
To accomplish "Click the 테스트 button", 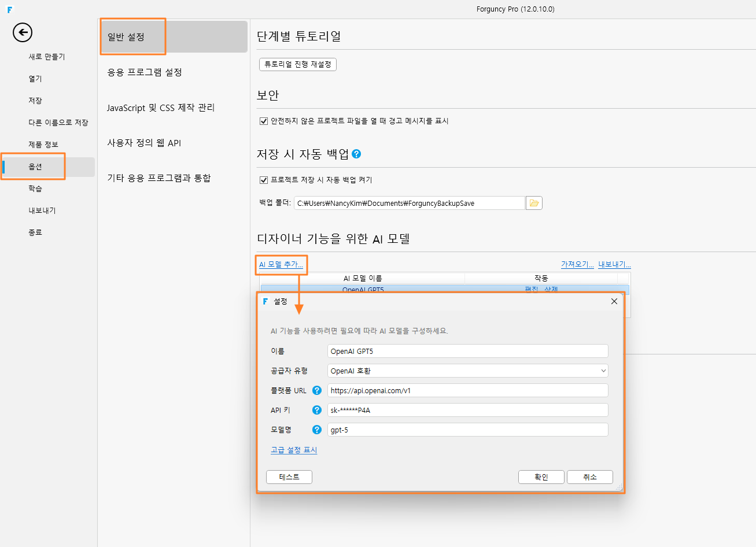I will tap(289, 477).
